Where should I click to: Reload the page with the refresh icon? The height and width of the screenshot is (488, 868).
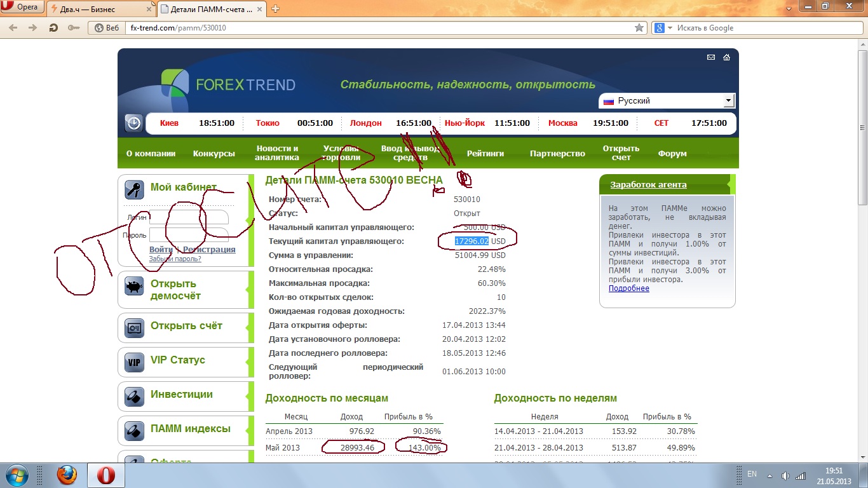53,28
